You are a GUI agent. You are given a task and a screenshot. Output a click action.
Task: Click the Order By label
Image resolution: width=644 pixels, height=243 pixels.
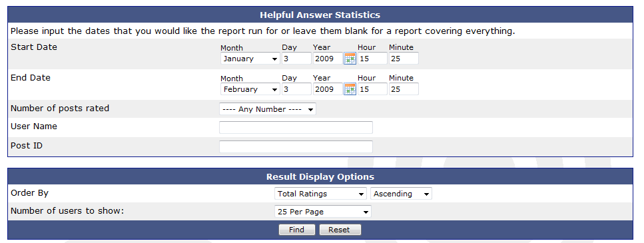tap(29, 193)
